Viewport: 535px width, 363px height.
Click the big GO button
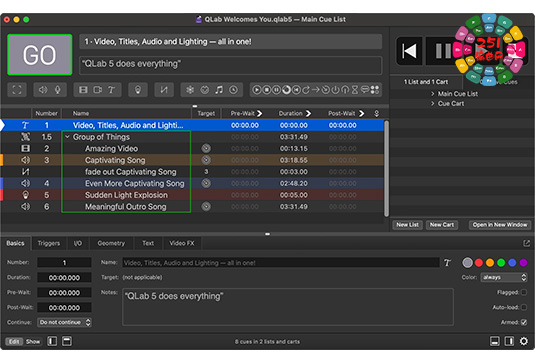point(40,55)
